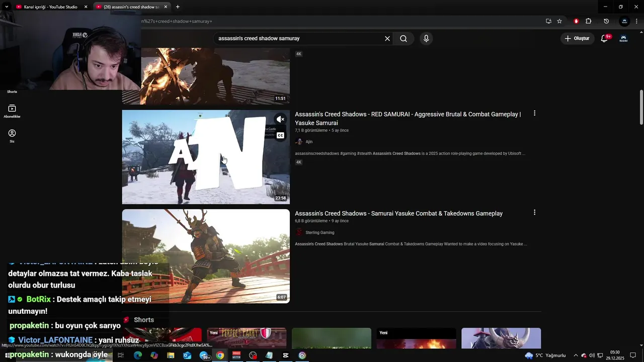Switch to Kanal içeriği YouTube Studio tab
Viewport: 644px width, 362px height.
[50, 7]
